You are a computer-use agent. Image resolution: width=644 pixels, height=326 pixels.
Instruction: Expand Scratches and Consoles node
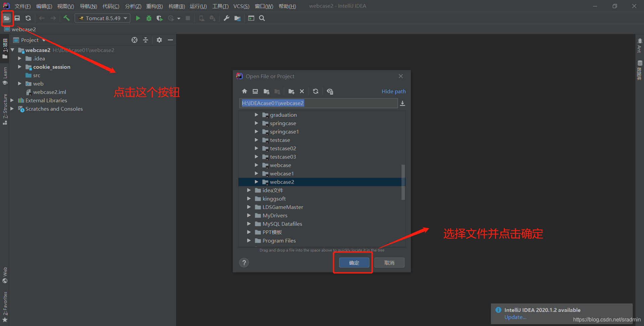[12, 109]
